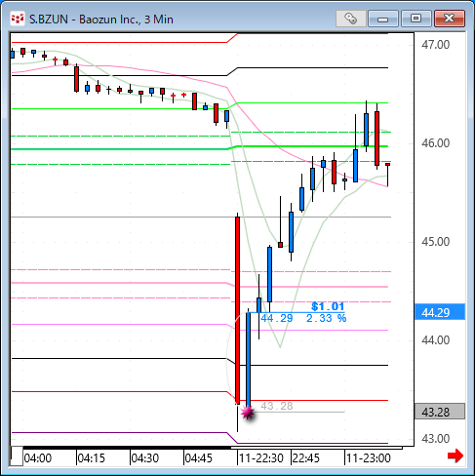The image size is (475, 476).
Task: Maximize the S.BZUN chart window
Action: tap(416, 19)
